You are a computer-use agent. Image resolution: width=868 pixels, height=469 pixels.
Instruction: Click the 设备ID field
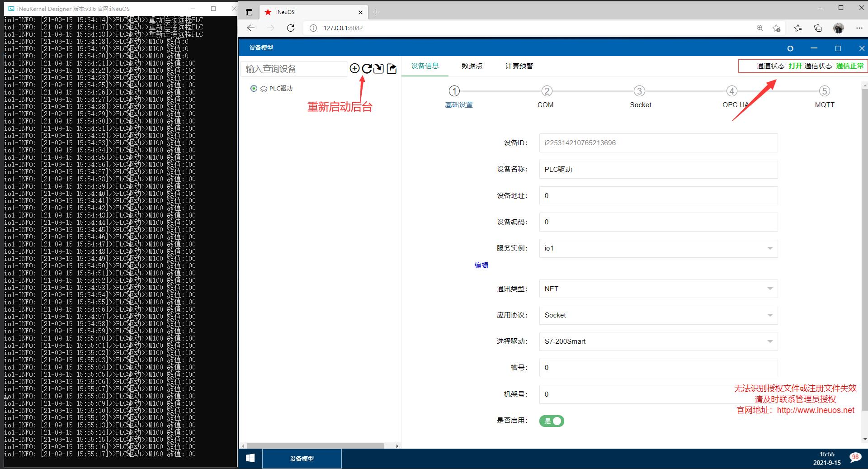pyautogui.click(x=658, y=143)
